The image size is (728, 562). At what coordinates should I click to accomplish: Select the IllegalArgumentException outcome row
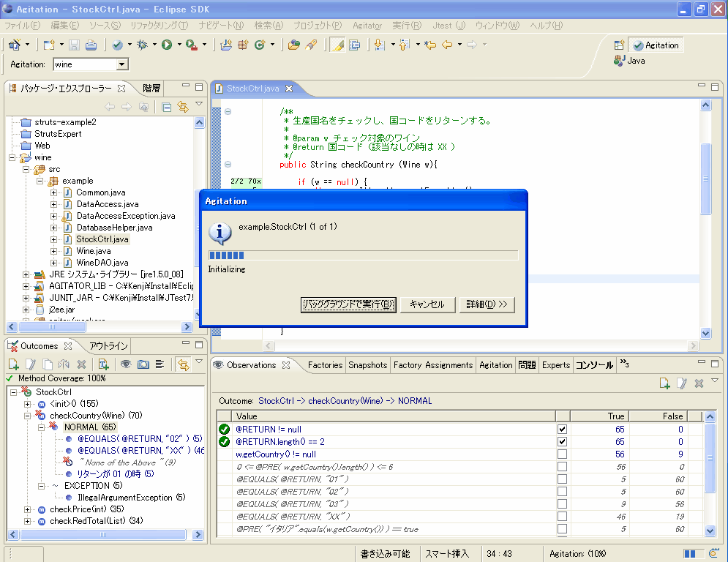point(132,498)
